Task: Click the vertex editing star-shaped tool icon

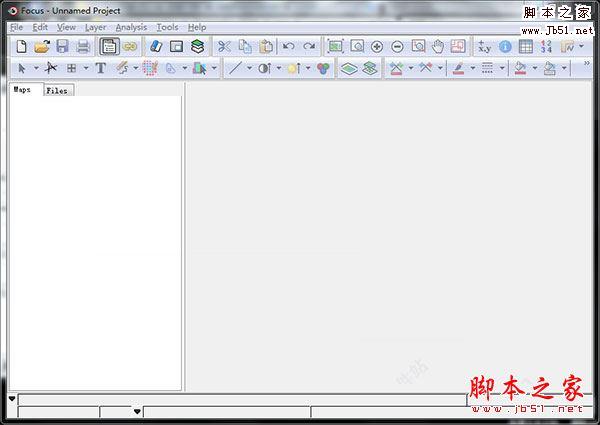Action: [x=51, y=68]
